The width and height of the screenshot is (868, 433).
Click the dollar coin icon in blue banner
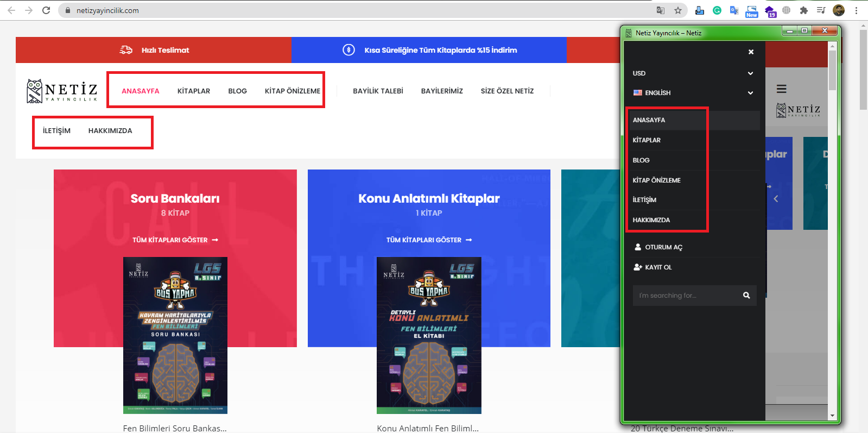(349, 50)
